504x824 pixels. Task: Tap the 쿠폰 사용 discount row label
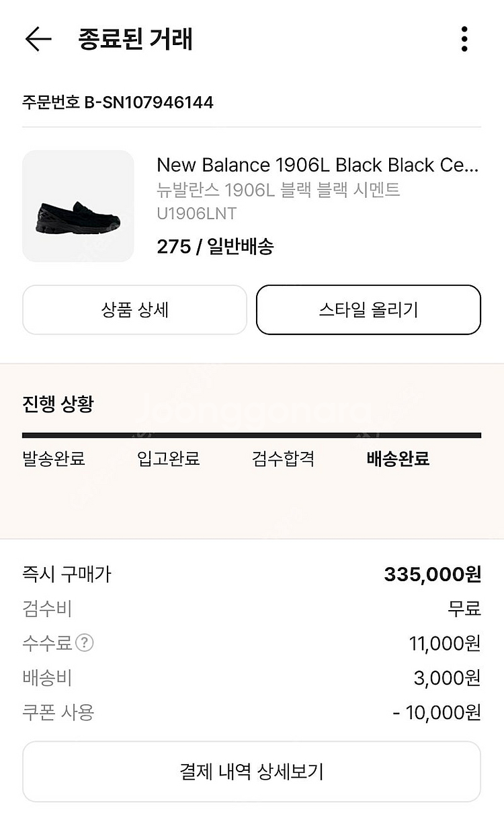[x=58, y=712]
